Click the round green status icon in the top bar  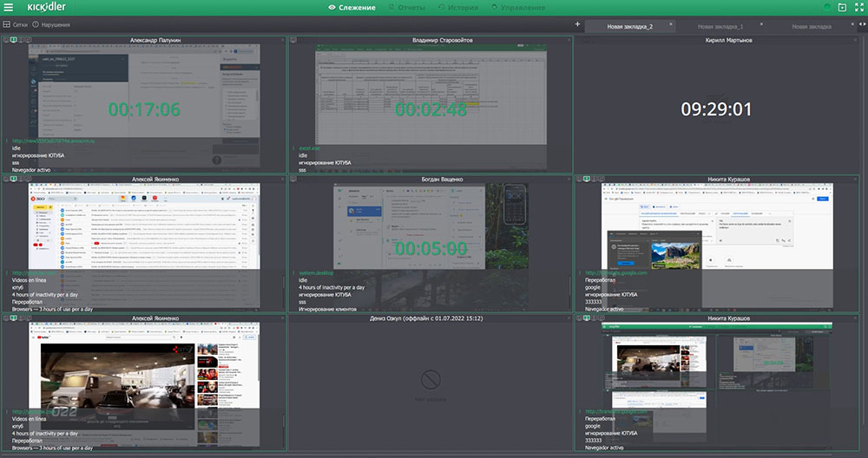point(827,8)
